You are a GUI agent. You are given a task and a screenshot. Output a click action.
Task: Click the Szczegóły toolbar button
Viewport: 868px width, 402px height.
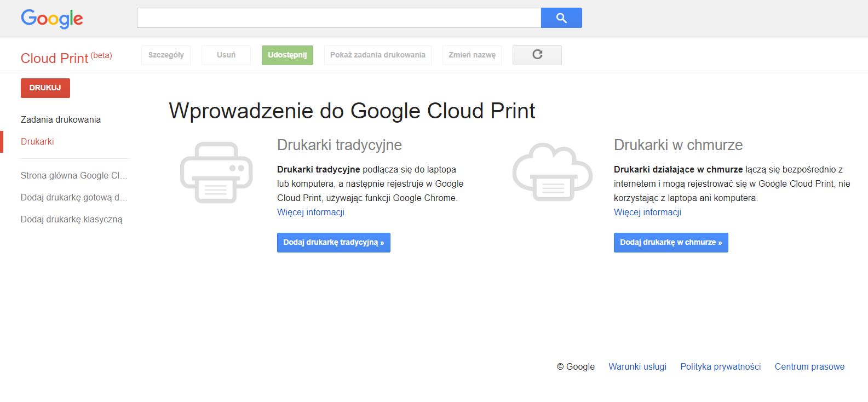[x=166, y=55]
